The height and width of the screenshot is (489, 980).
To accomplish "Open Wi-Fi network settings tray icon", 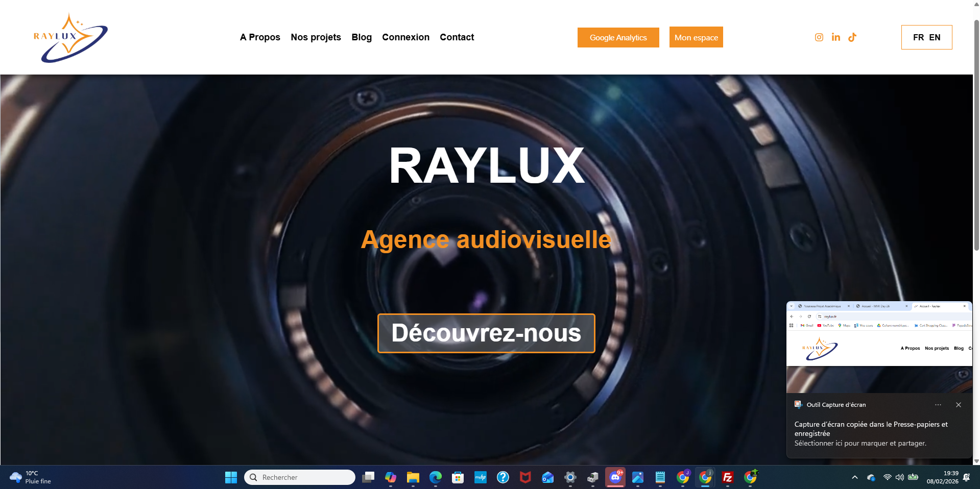I will pyautogui.click(x=888, y=477).
